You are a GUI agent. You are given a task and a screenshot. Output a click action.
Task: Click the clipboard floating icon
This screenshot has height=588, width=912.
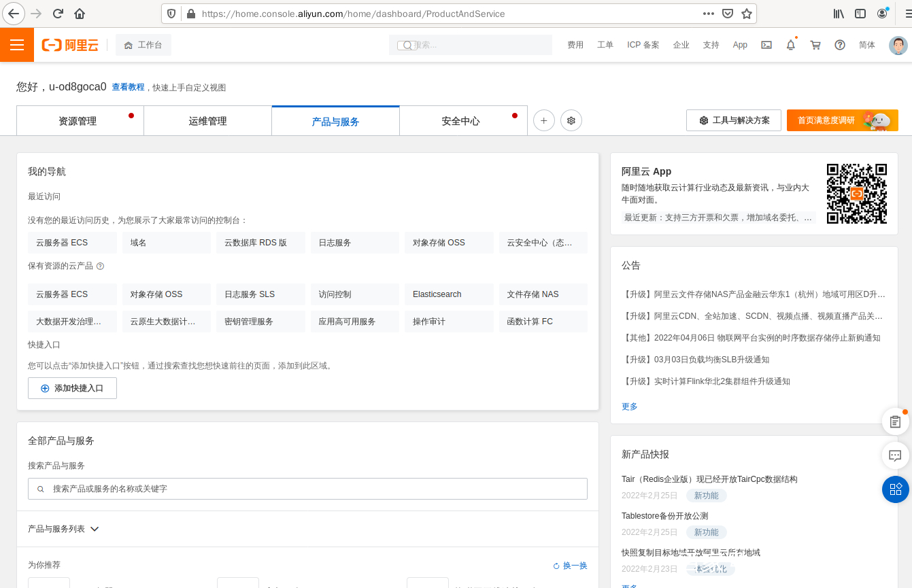click(896, 422)
